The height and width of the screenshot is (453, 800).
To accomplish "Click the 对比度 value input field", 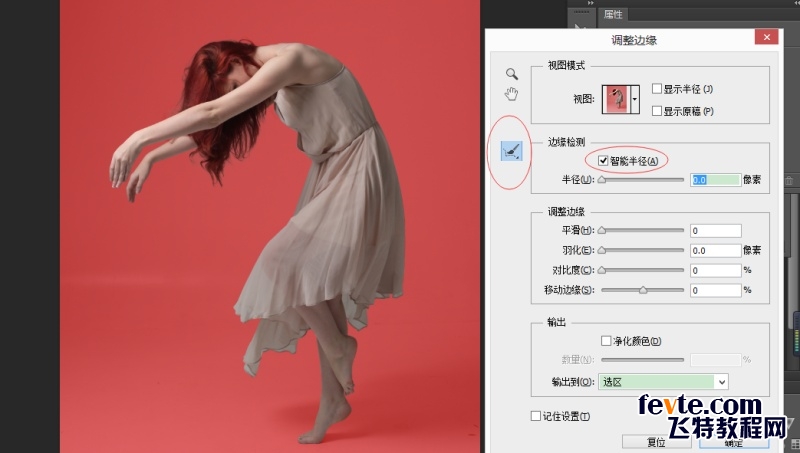I will 715,270.
